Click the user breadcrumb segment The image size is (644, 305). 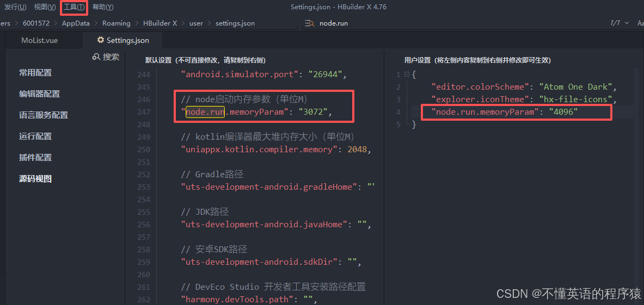click(196, 23)
